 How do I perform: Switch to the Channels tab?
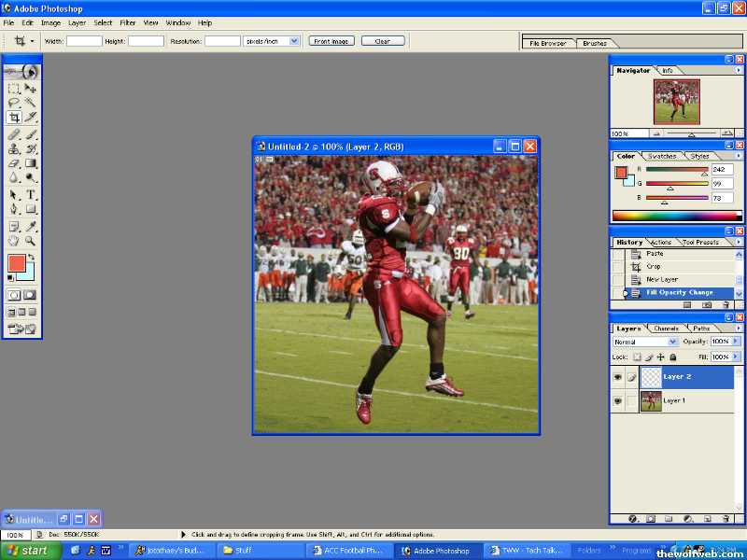click(666, 329)
